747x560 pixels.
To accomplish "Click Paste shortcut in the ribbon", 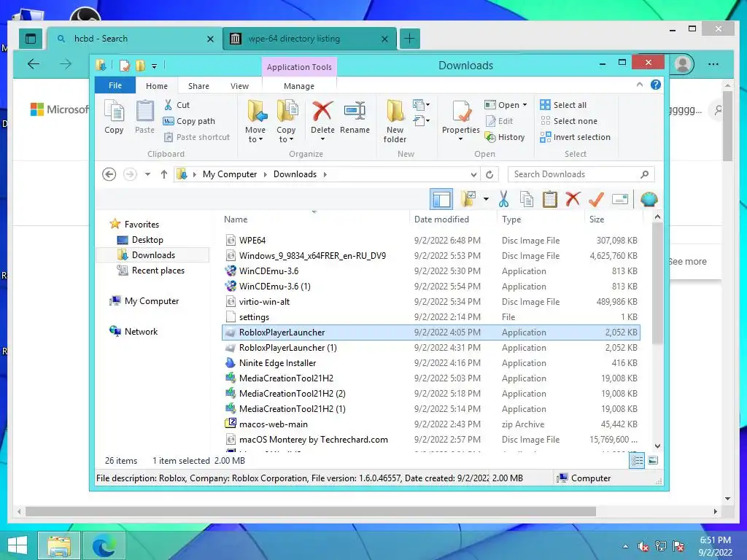I will 197,137.
